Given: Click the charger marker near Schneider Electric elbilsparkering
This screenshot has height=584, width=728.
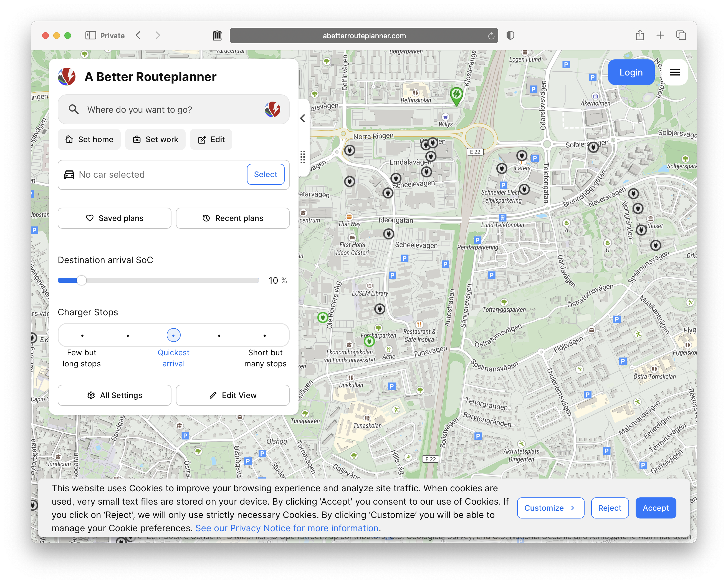Looking at the screenshot, I should pyautogui.click(x=524, y=189).
